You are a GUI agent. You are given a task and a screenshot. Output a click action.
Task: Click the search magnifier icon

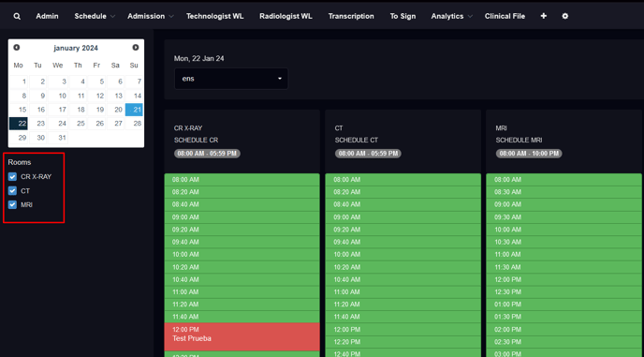17,17
